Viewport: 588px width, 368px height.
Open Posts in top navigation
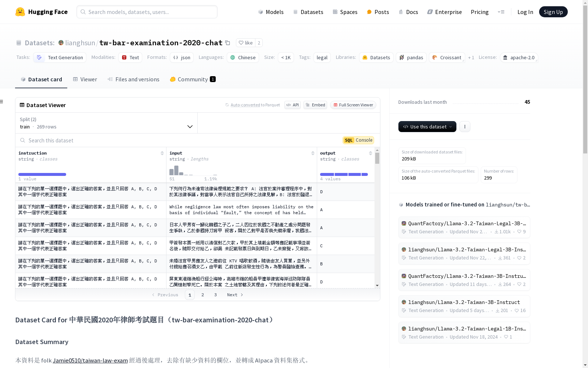click(x=378, y=12)
